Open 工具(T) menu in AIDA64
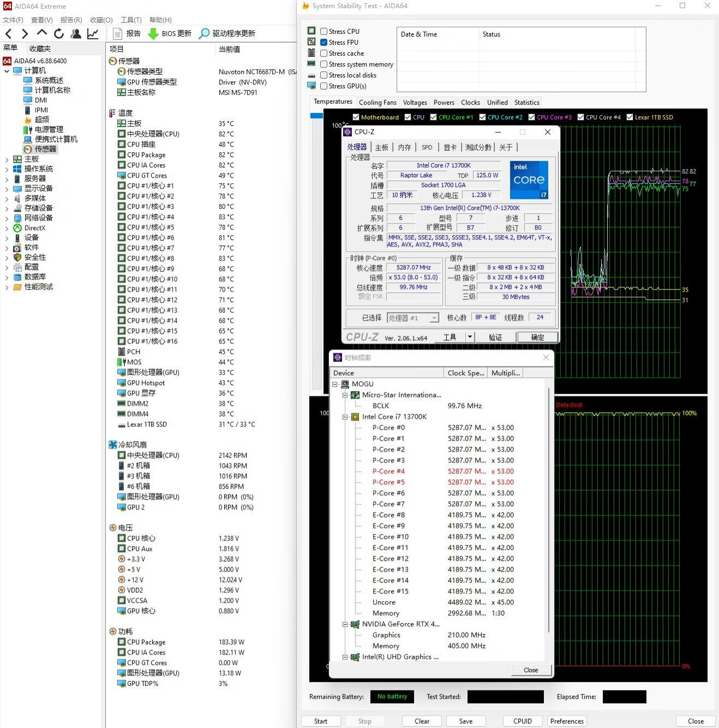719x728 pixels. click(x=131, y=20)
